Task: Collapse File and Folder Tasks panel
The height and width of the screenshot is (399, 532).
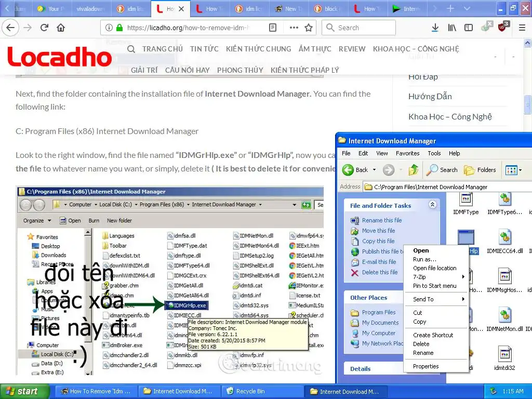Action: coord(432,204)
